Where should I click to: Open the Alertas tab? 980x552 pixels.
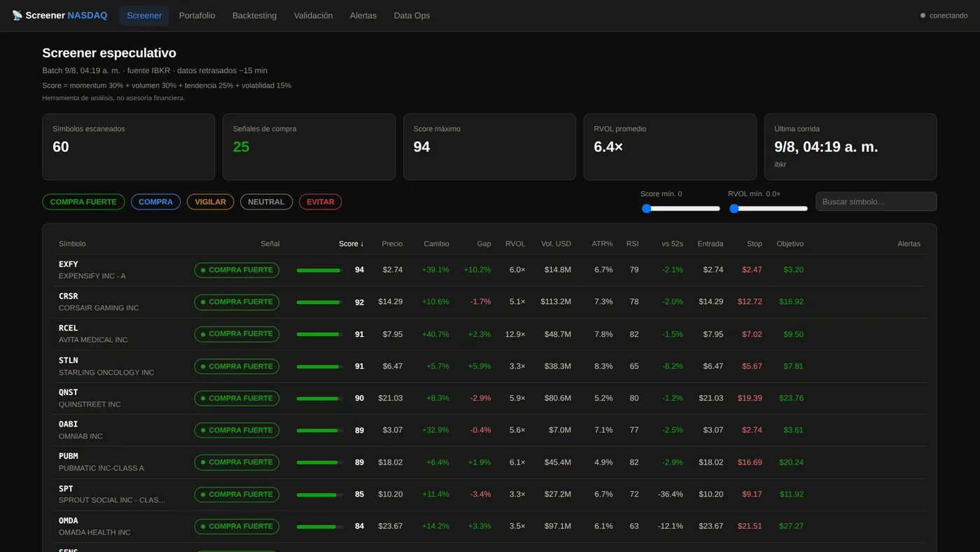click(363, 15)
